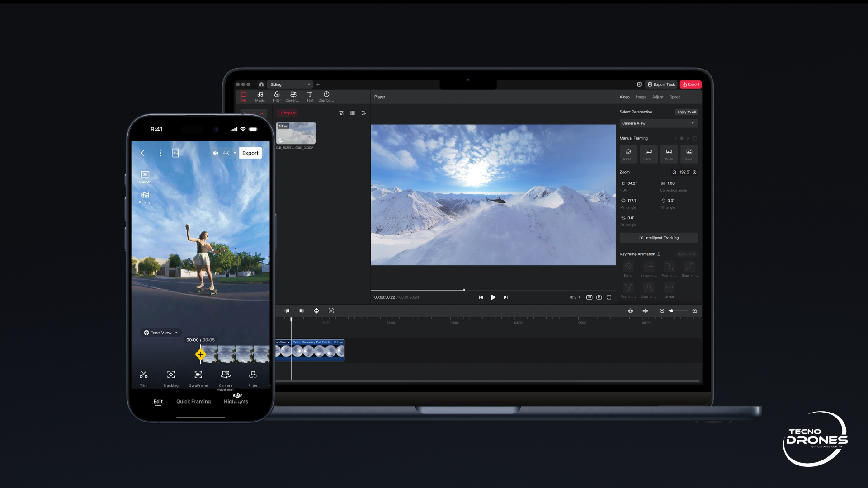Image resolution: width=868 pixels, height=488 pixels.
Task: Select the imported DJI clip thumbnail
Action: pyautogui.click(x=296, y=133)
